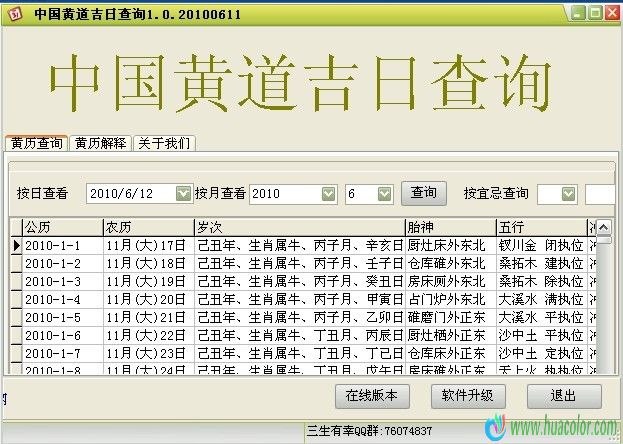Select the cell 2010-1-5
623x444 pixels.
point(63,317)
